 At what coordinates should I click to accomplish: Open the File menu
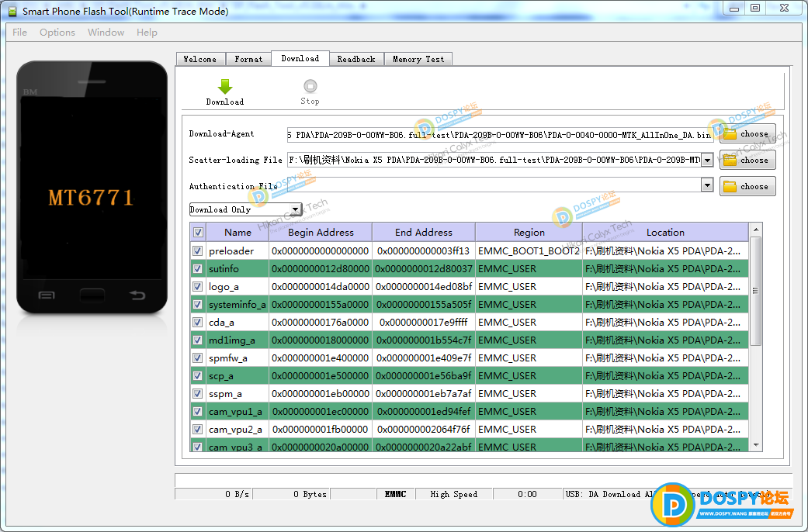pos(19,33)
